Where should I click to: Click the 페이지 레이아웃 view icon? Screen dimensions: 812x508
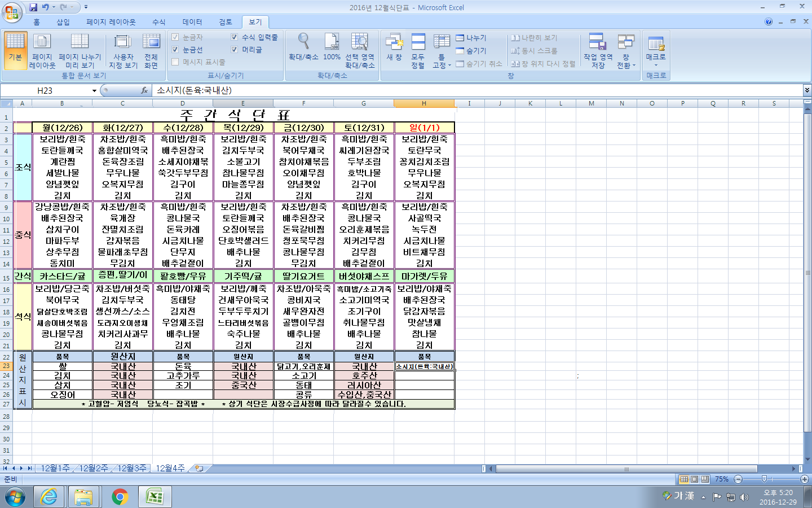coord(42,51)
